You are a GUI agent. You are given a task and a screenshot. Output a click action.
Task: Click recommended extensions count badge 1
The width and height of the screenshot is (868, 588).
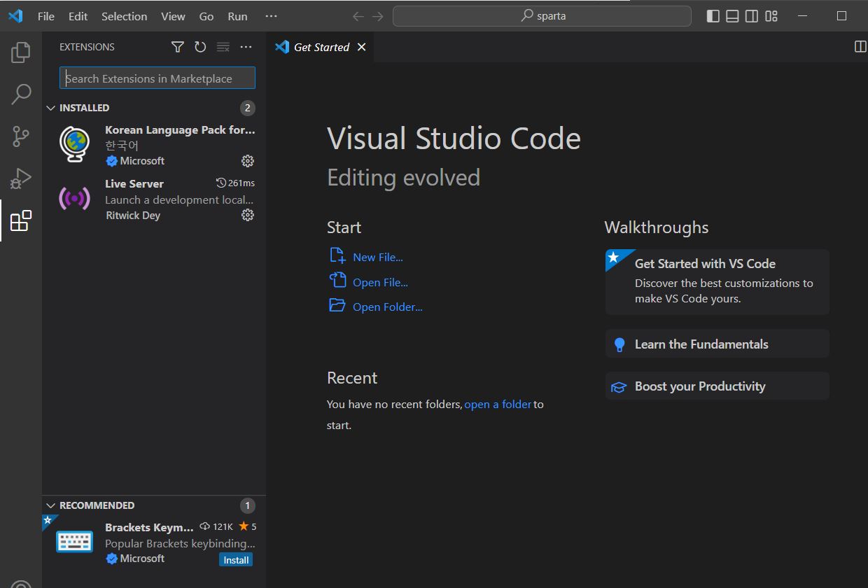(x=247, y=505)
